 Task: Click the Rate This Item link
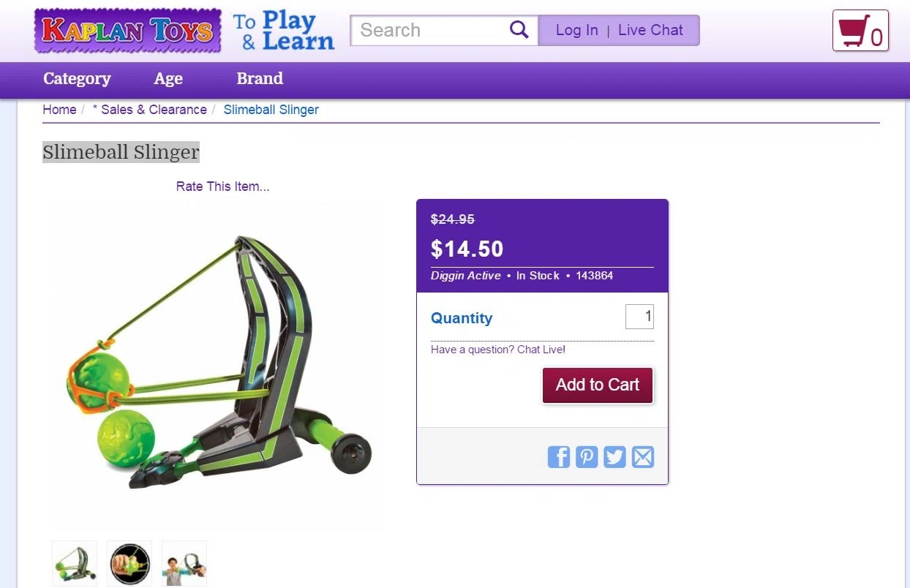(x=222, y=186)
